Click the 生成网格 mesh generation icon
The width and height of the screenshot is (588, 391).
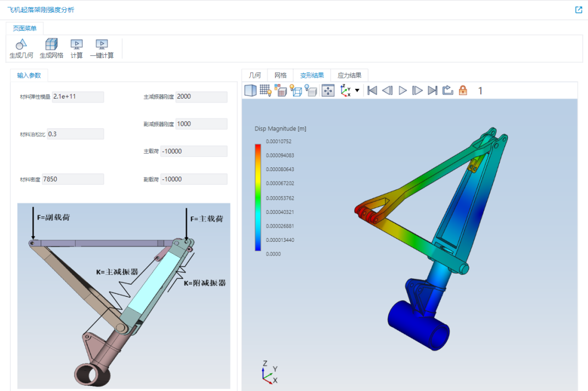[x=52, y=49]
